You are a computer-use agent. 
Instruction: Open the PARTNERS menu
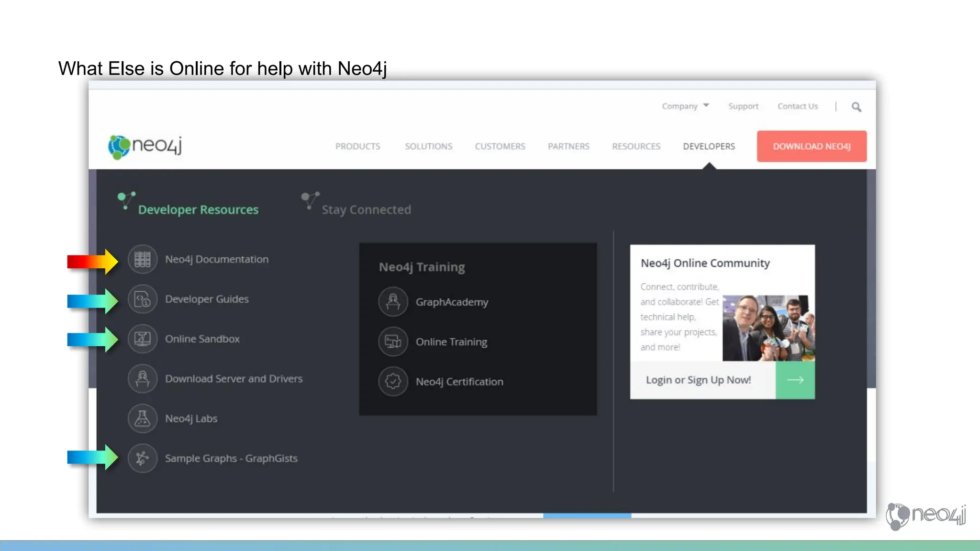tap(568, 146)
